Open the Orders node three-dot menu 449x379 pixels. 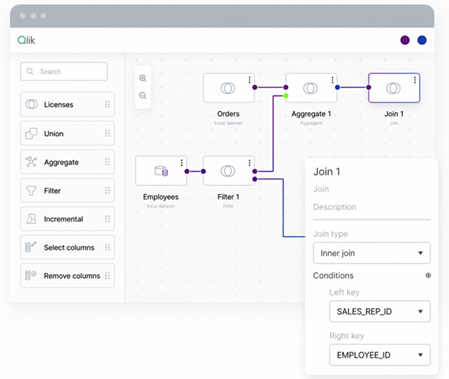point(249,80)
